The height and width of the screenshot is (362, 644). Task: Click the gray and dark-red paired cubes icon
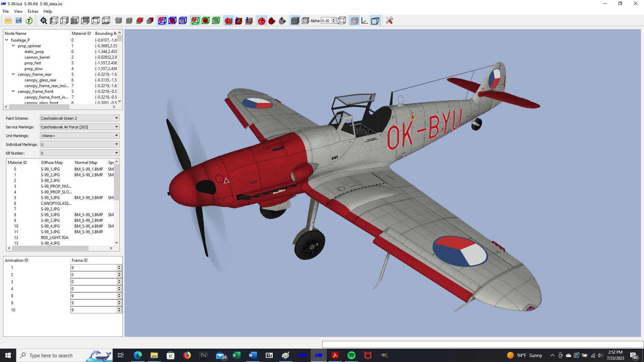pos(150,21)
